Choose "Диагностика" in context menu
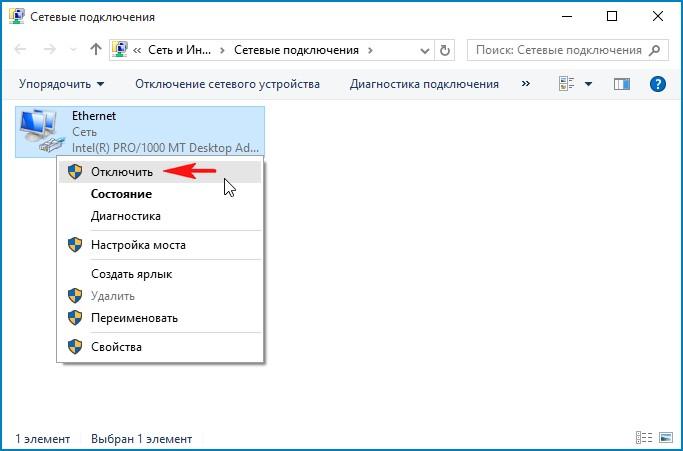This screenshot has width=683, height=451. click(x=160, y=216)
